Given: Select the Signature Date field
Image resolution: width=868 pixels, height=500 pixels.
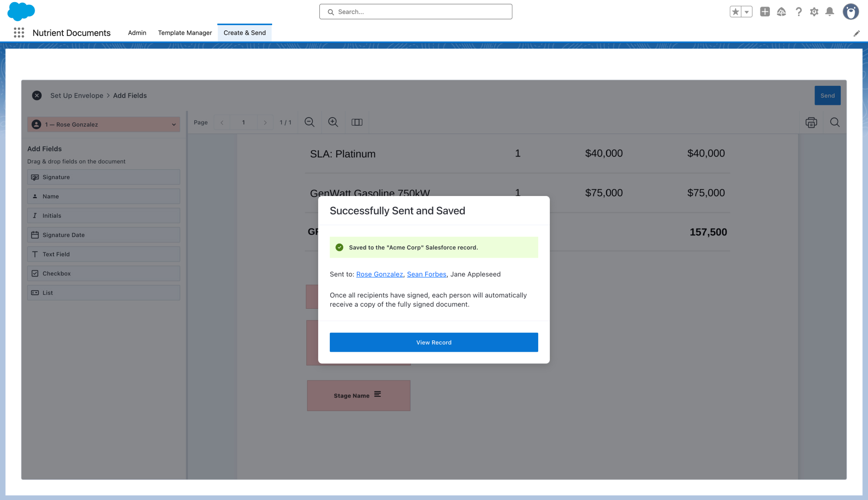Looking at the screenshot, I should click(104, 235).
